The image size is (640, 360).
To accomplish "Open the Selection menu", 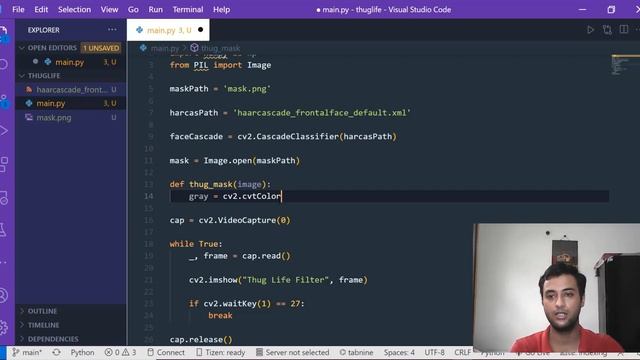I will click(74, 9).
